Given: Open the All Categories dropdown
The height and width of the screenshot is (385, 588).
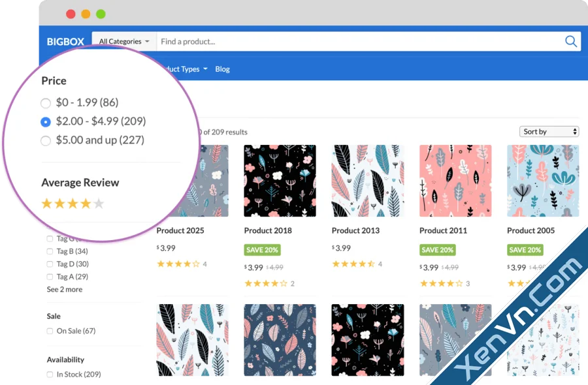Looking at the screenshot, I should [x=124, y=42].
